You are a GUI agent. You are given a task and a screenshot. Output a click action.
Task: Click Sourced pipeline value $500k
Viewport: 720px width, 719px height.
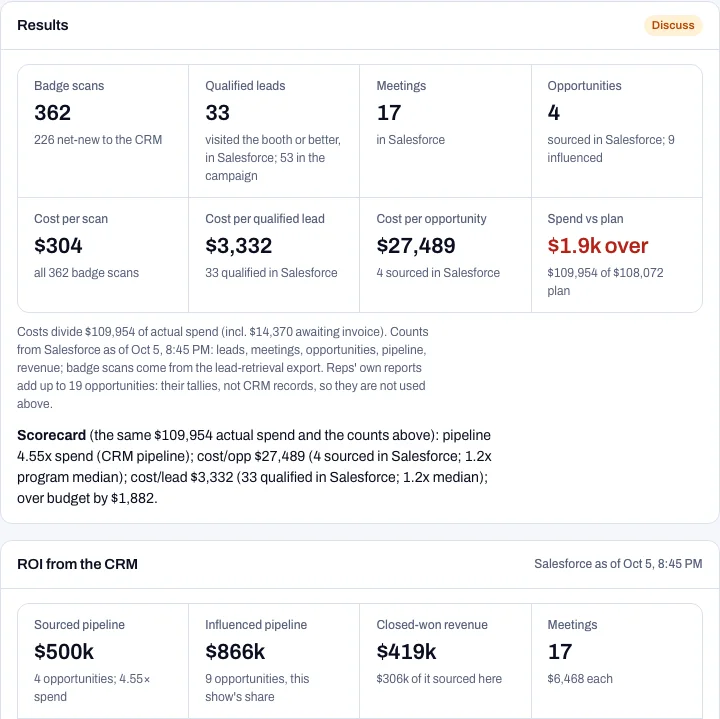point(64,652)
